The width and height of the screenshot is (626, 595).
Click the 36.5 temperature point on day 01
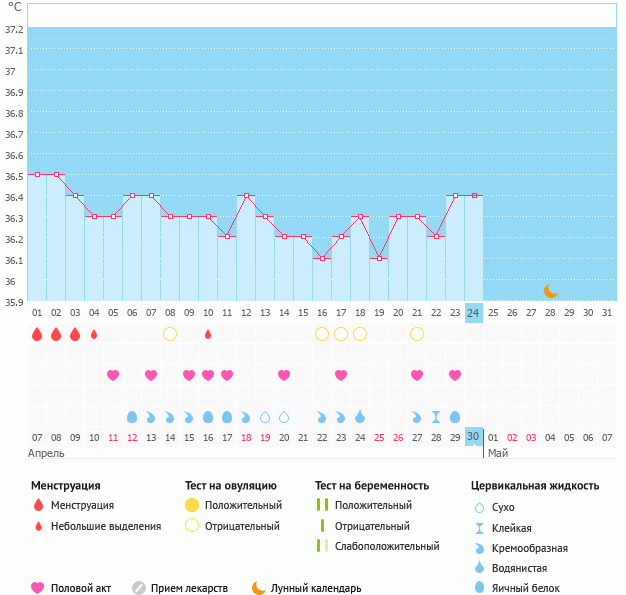[x=37, y=175]
